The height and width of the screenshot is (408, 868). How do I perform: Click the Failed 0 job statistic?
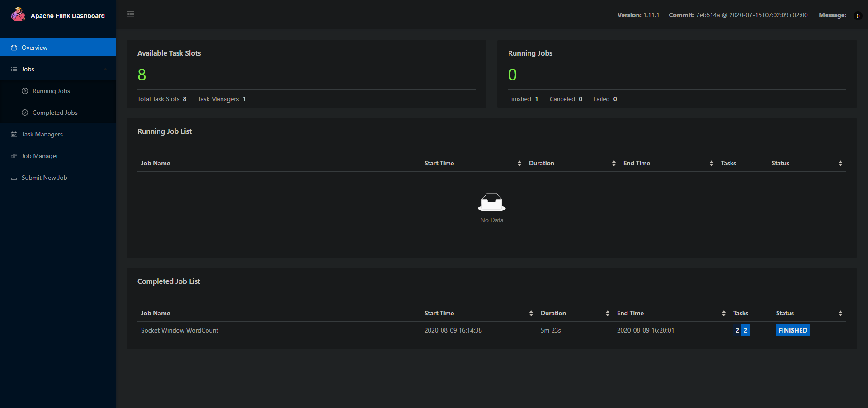tap(605, 99)
